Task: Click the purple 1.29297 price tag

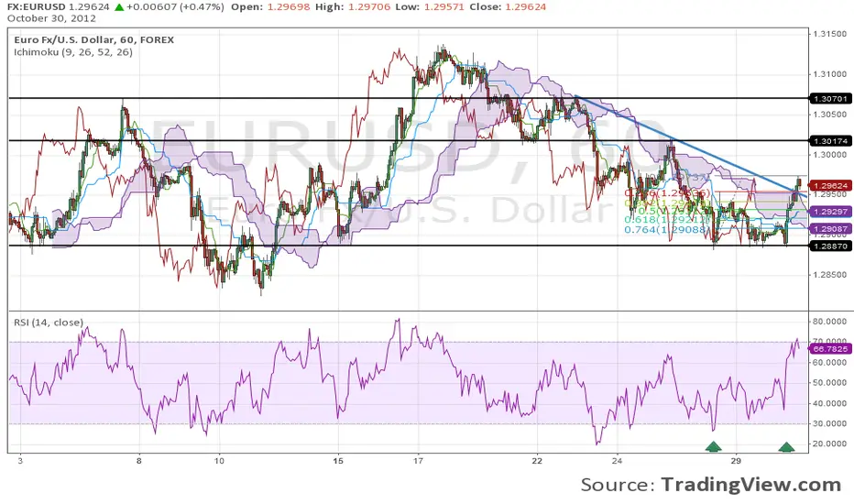Action: click(x=830, y=212)
